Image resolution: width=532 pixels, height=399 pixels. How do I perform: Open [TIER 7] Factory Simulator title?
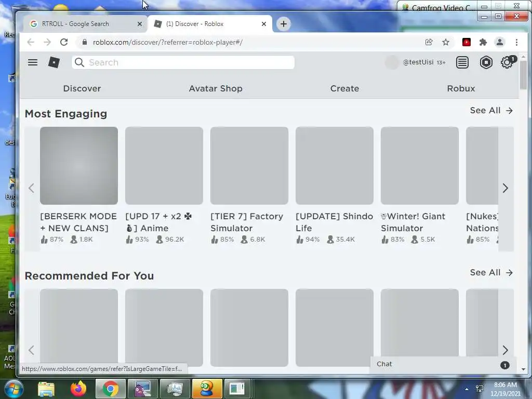pyautogui.click(x=247, y=222)
